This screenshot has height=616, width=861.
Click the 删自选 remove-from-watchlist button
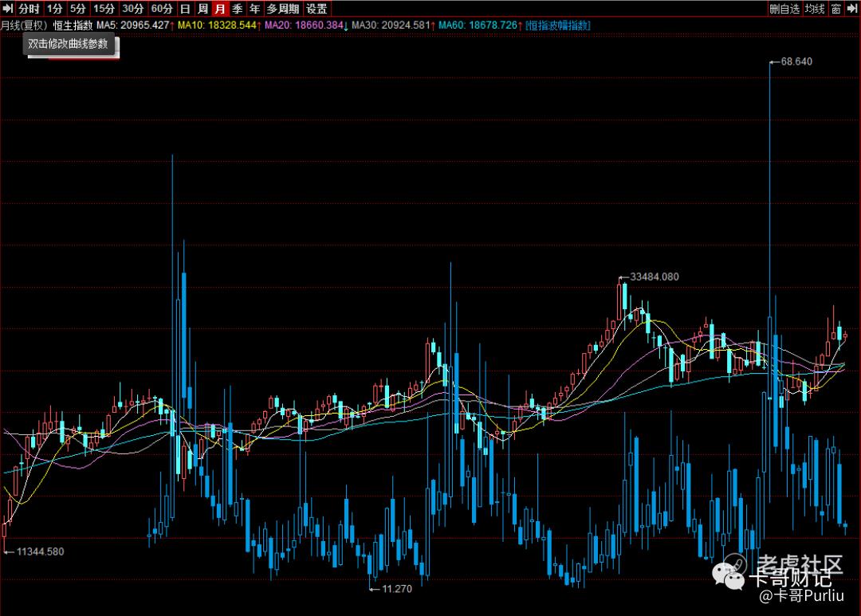[x=784, y=8]
